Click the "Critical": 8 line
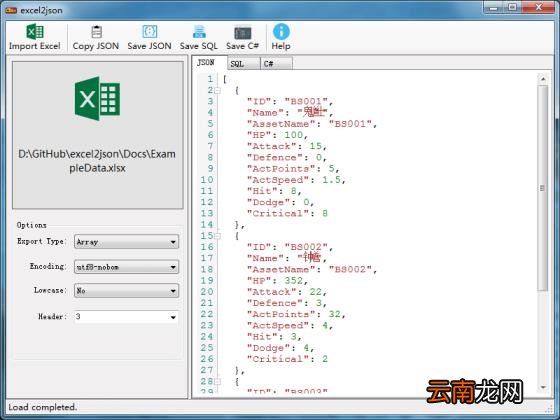The height and width of the screenshot is (420, 560). pos(287,214)
